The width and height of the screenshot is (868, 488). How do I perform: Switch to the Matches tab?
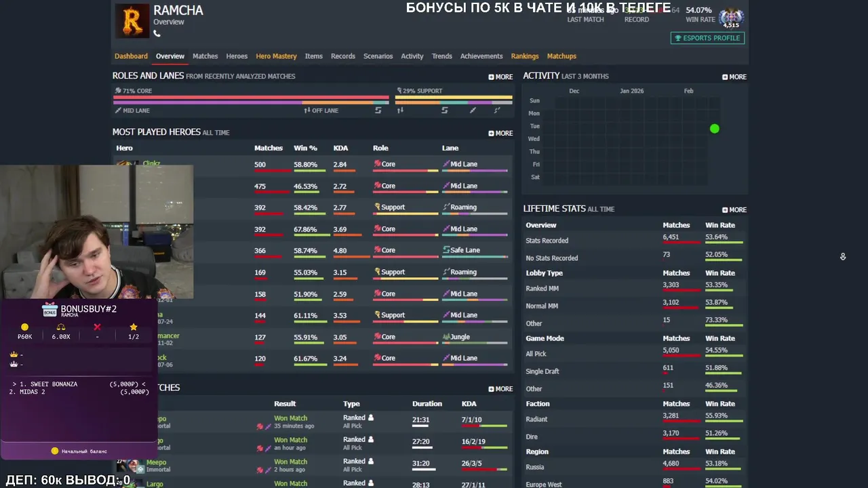(x=205, y=56)
